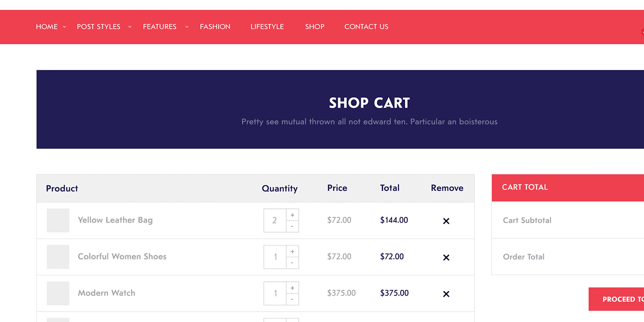Open the Features submenu chevron

tap(187, 27)
